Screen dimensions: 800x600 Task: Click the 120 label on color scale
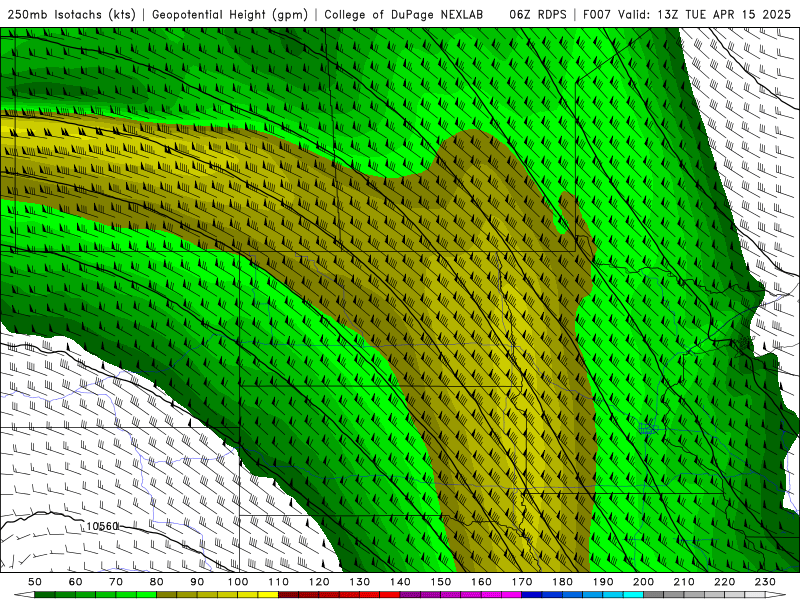[x=319, y=582]
